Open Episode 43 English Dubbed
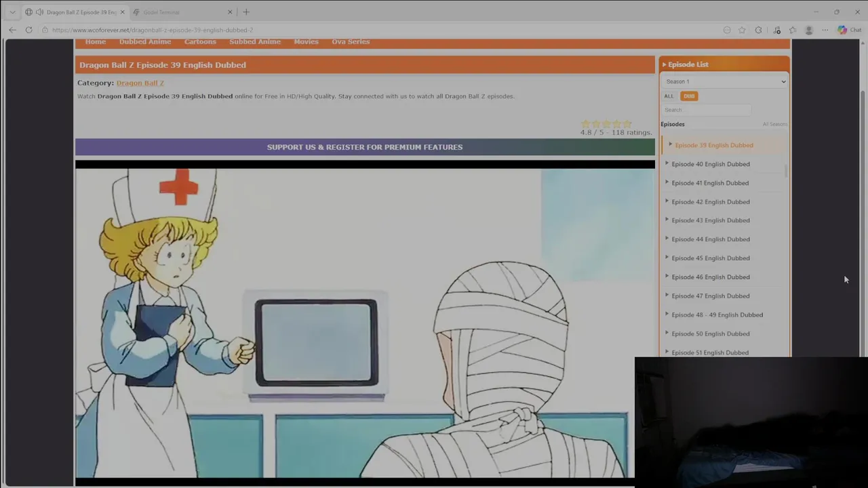 [x=711, y=220]
